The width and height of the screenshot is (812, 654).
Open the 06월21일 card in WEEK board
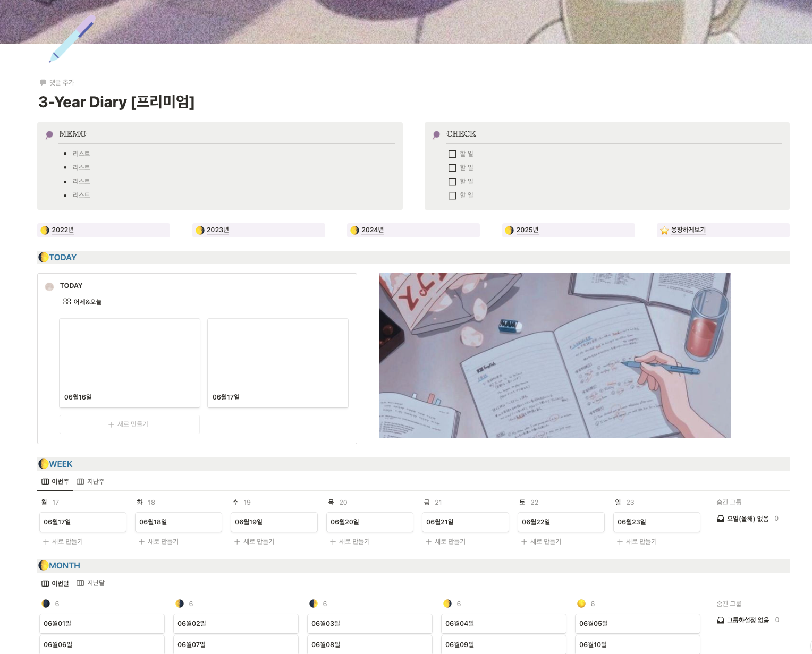tap(466, 522)
